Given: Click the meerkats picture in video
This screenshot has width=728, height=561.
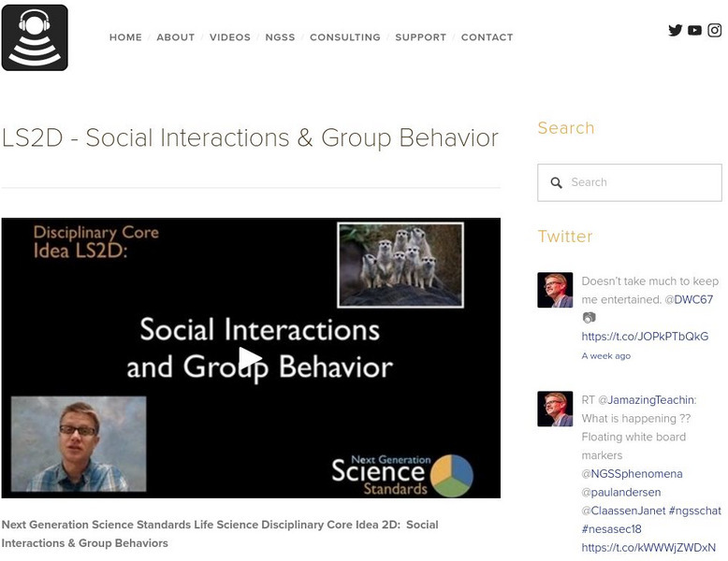Looking at the screenshot, I should coord(400,265).
